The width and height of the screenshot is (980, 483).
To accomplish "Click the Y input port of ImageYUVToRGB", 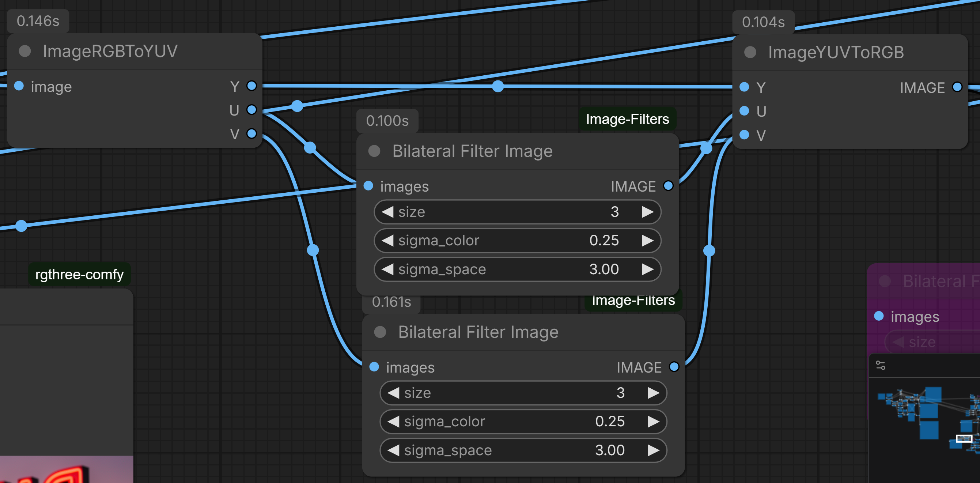I will 744,87.
